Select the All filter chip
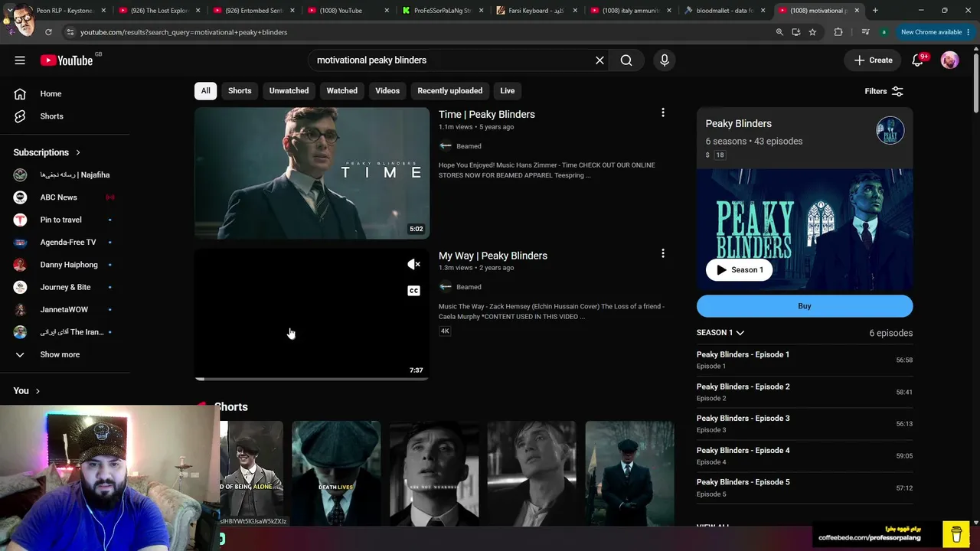Screen dimensions: 980x551 (205, 90)
